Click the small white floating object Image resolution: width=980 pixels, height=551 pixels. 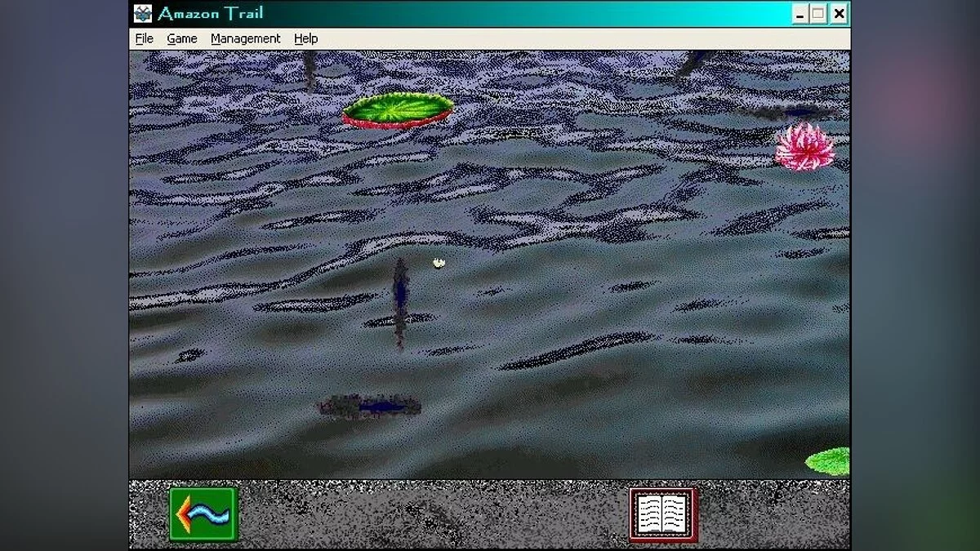pyautogui.click(x=439, y=263)
